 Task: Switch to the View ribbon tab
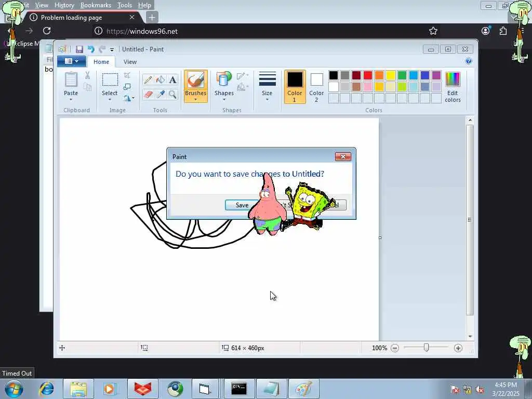click(130, 62)
